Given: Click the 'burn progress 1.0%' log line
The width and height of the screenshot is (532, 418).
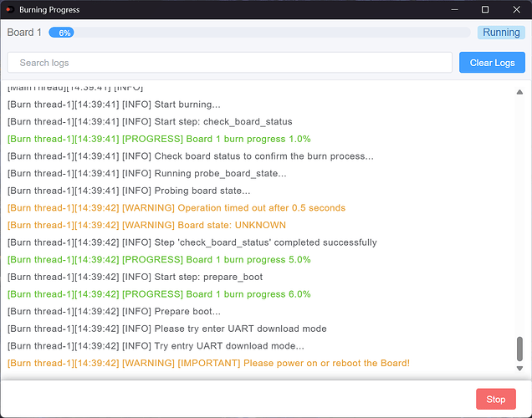Looking at the screenshot, I should [x=159, y=139].
